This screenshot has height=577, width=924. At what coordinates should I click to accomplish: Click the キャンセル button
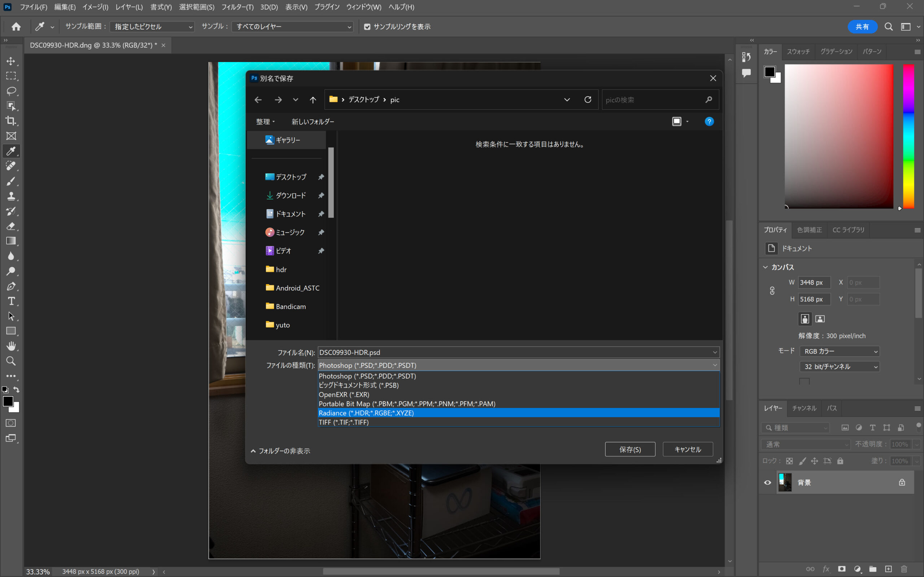687,450
